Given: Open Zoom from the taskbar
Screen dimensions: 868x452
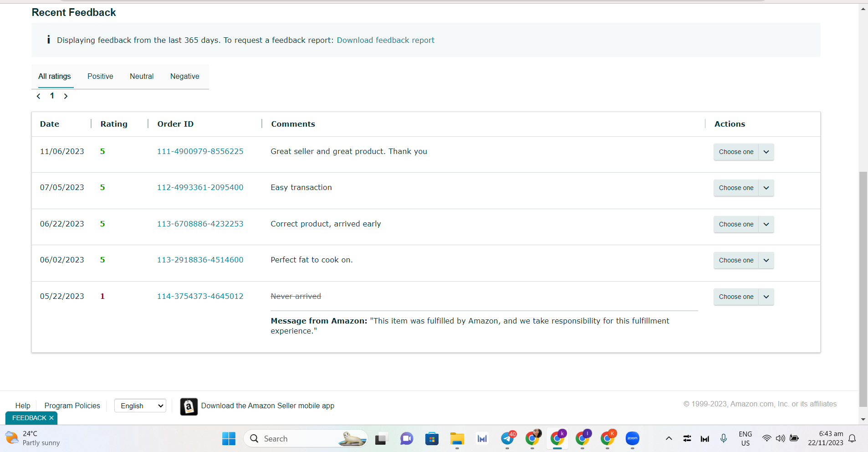Looking at the screenshot, I should 633,438.
